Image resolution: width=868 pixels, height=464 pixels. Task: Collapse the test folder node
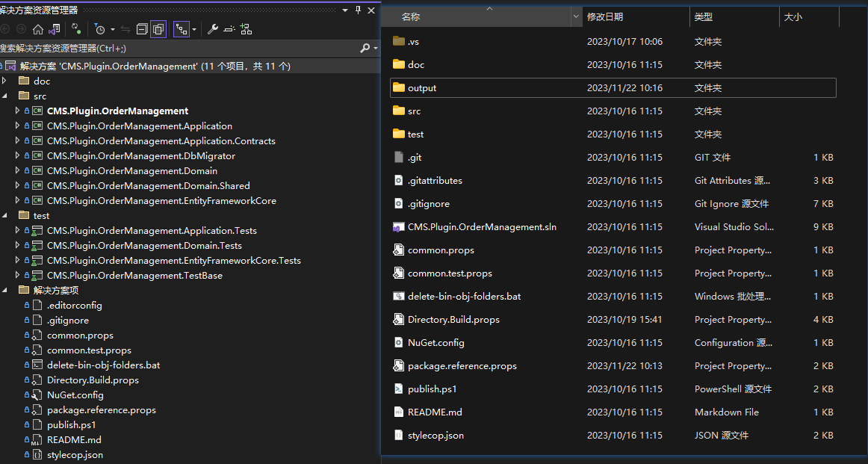point(4,215)
